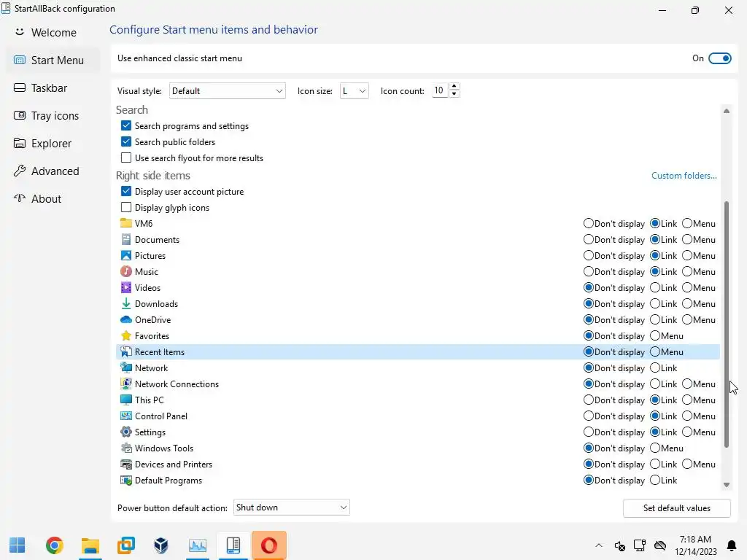The height and width of the screenshot is (560, 747).
Task: Open Chrome from the taskbar
Action: tap(54, 545)
